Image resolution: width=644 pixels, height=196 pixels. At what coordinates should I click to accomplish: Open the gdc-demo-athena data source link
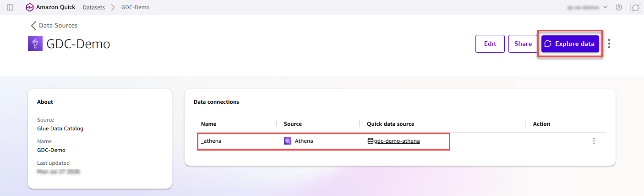[397, 141]
